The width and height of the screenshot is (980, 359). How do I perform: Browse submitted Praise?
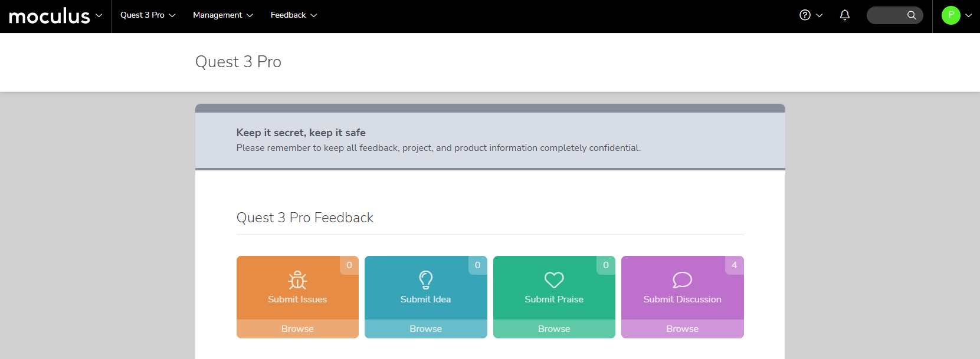(554, 329)
